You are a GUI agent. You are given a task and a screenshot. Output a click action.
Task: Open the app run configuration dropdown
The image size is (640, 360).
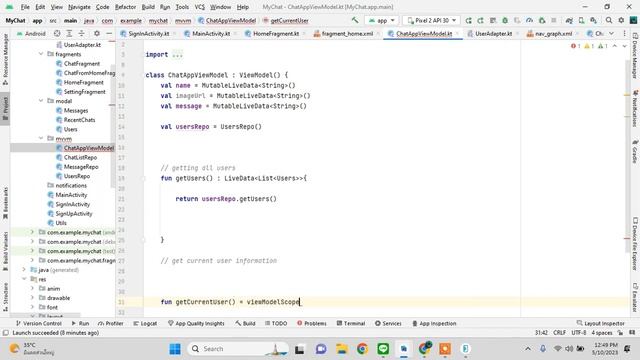click(x=382, y=20)
